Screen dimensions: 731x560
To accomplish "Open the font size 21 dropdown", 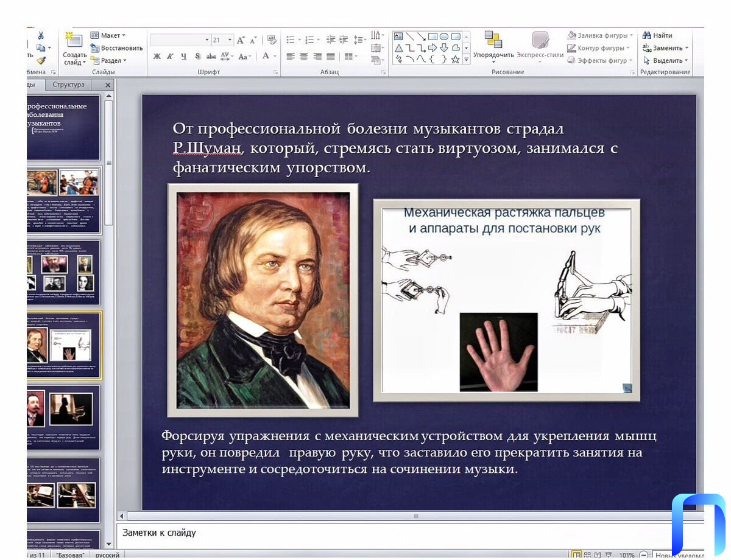I will coord(222,40).
